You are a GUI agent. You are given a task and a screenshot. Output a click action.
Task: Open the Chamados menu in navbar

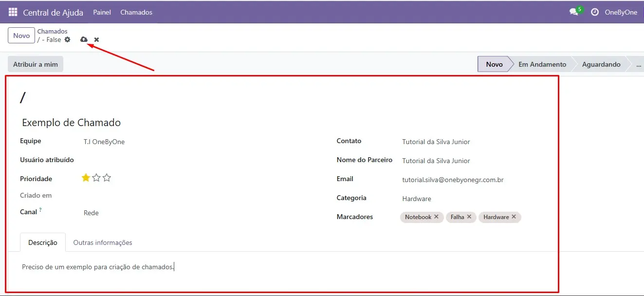tap(136, 12)
